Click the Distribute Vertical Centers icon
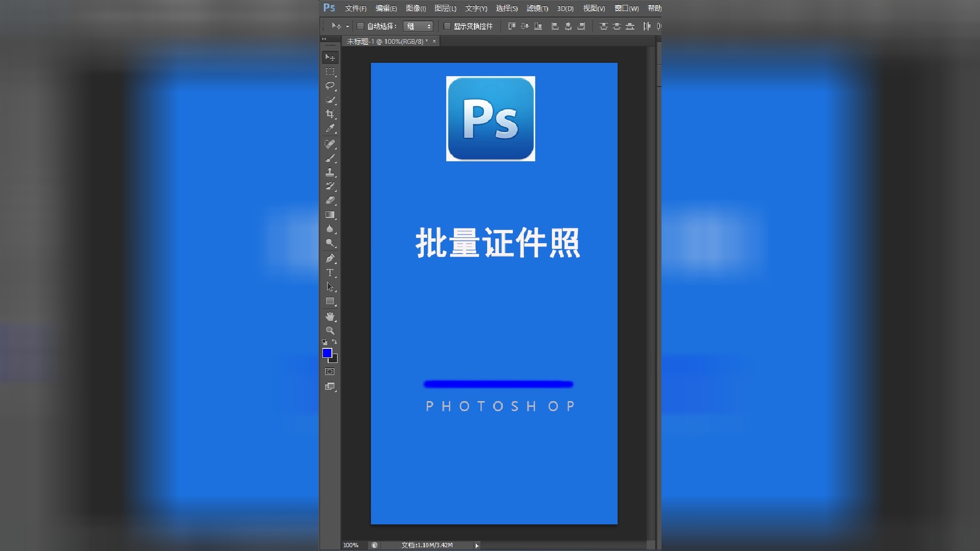 [x=617, y=26]
